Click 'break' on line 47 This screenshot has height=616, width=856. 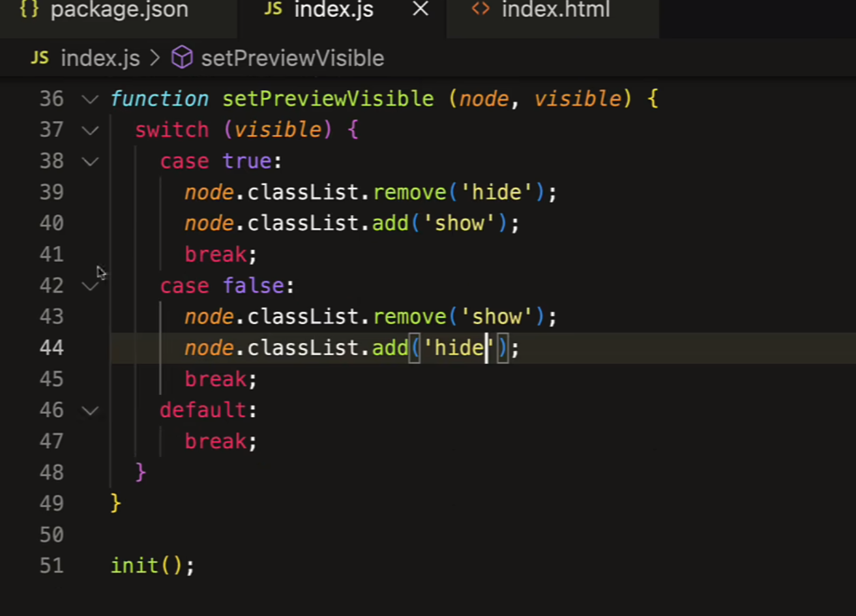[216, 441]
